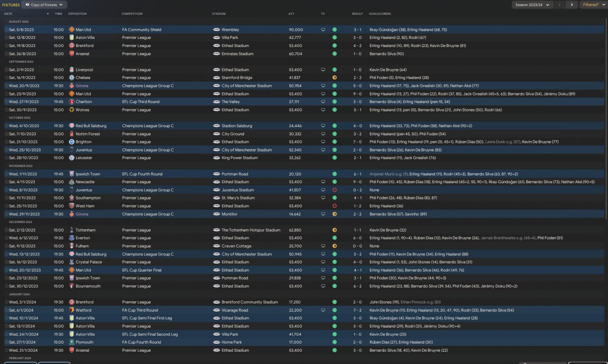Click the 7 - 0 result against Brighton
This screenshot has height=364, width=608.
click(x=358, y=142)
